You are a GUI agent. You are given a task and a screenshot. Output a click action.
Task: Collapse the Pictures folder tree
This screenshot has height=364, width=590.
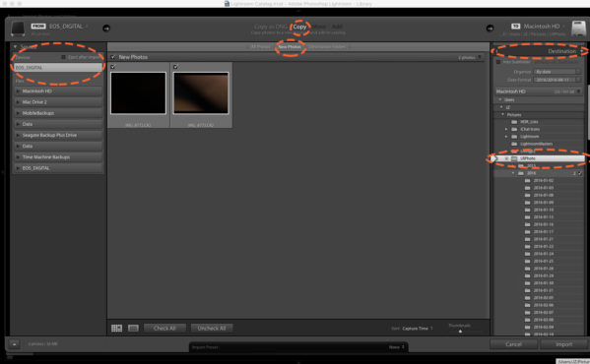[x=502, y=114]
